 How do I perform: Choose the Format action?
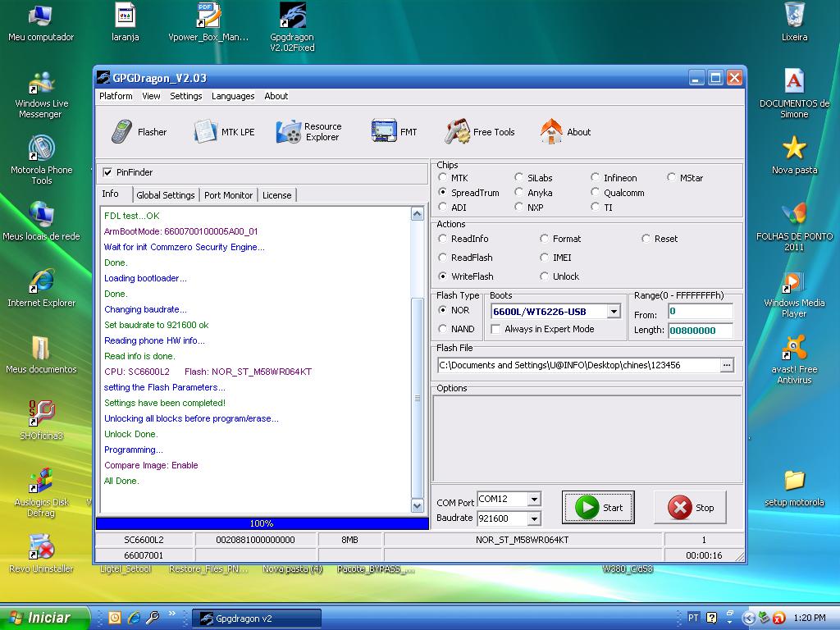tap(545, 239)
